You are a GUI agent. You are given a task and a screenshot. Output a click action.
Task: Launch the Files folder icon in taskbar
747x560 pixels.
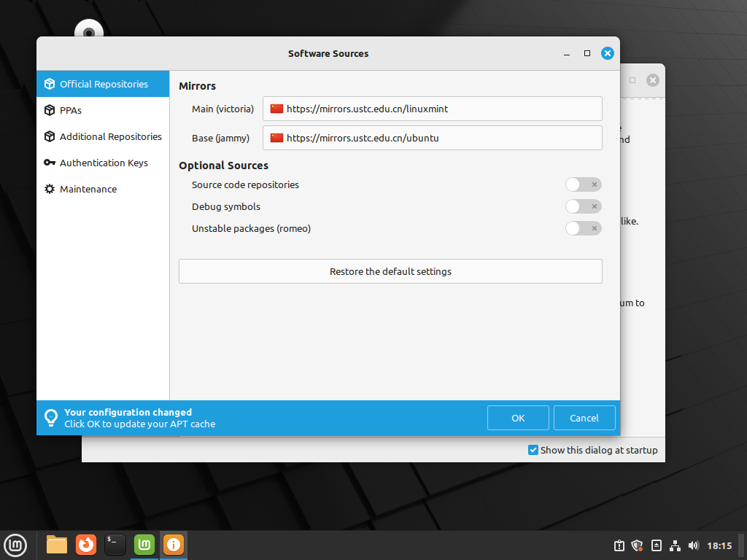pyautogui.click(x=57, y=544)
